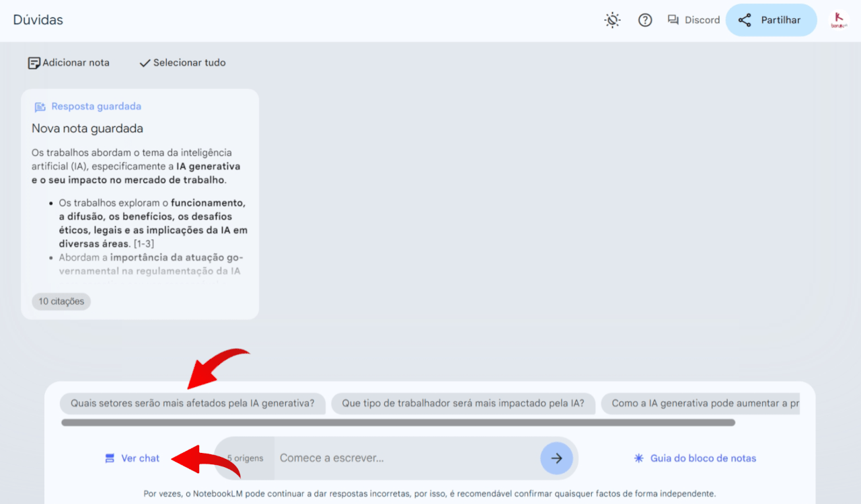Viewport: 861px width, 504px height.
Task: Select suggestion Como a IA generativa pode aumentar
Action: point(700,404)
